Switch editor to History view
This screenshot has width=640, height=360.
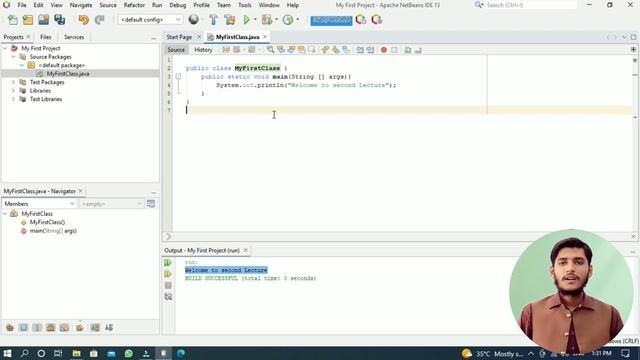[203, 50]
